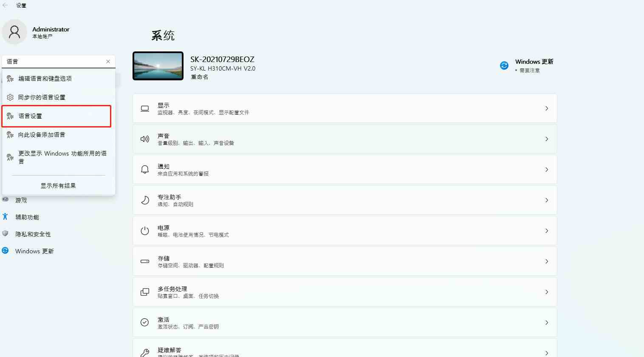Image resolution: width=644 pixels, height=357 pixels.
Task: Click the notification bell icon
Action: click(145, 170)
